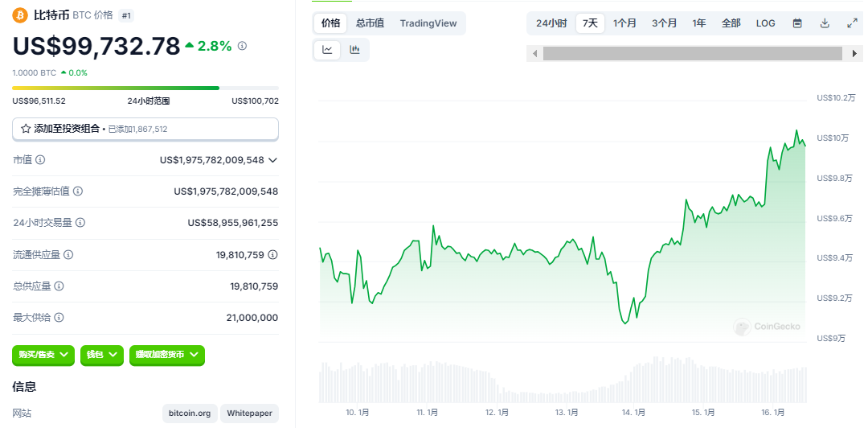The width and height of the screenshot is (868, 428).
Task: Click the 21,000,000 max supply value
Action: click(252, 318)
